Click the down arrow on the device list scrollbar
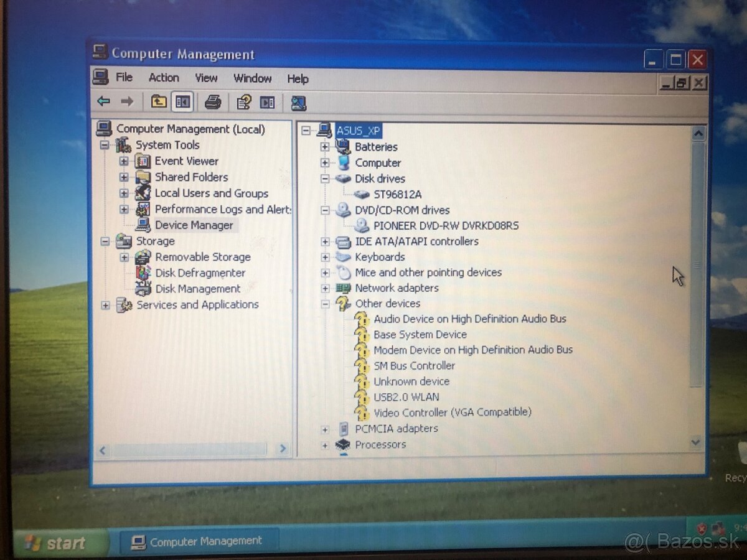 (695, 442)
